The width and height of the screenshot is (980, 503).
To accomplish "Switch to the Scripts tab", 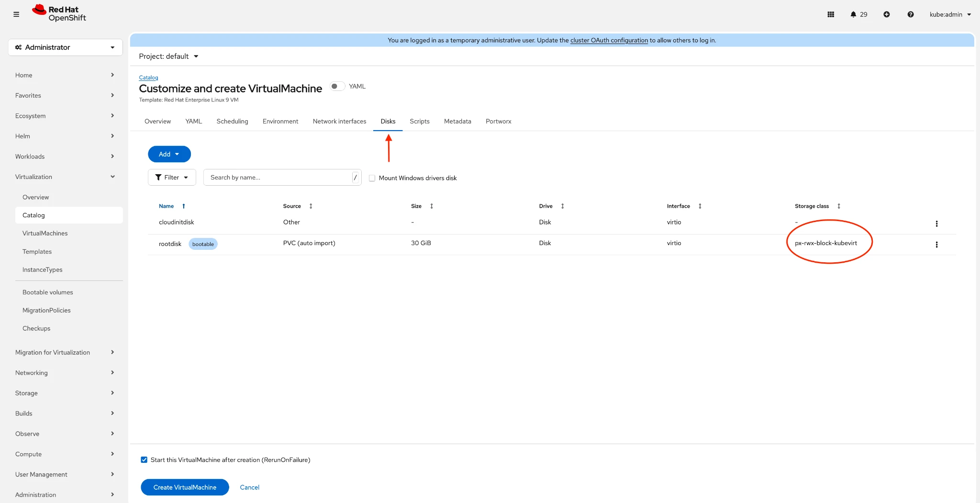I will pos(420,122).
